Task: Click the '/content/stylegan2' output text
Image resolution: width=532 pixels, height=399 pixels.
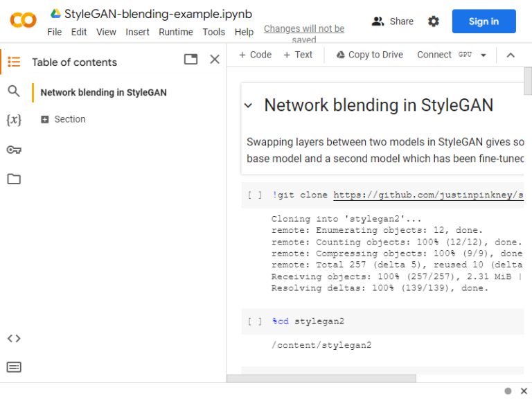Action: (321, 345)
